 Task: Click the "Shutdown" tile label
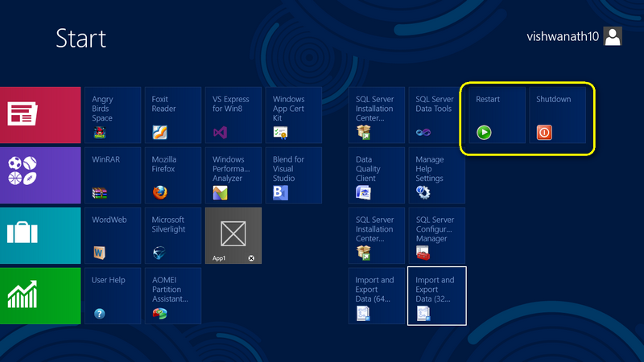coord(553,99)
